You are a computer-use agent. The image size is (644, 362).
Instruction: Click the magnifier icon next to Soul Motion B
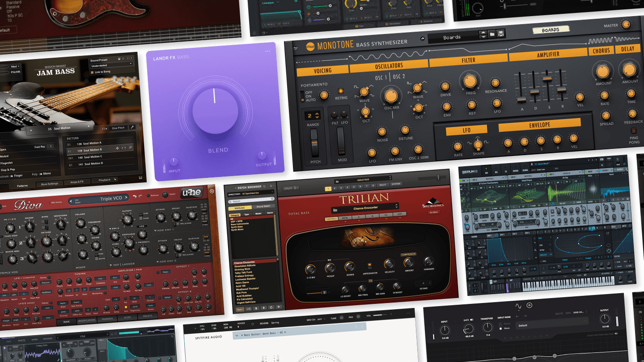coord(131,148)
